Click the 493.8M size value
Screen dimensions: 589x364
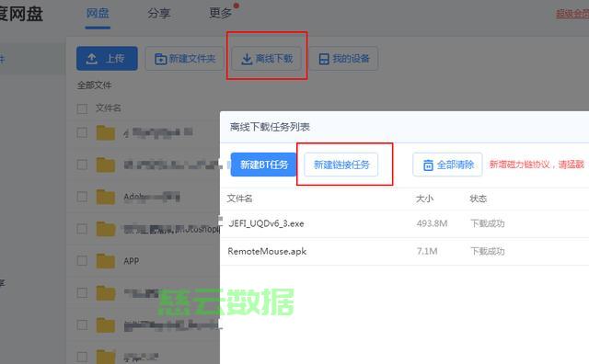click(432, 223)
